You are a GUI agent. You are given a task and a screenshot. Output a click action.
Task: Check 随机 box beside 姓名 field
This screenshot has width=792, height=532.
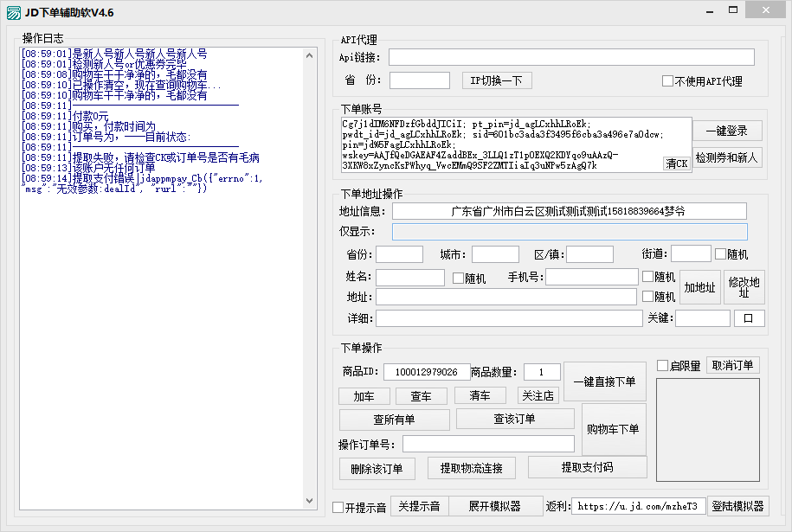tap(458, 279)
